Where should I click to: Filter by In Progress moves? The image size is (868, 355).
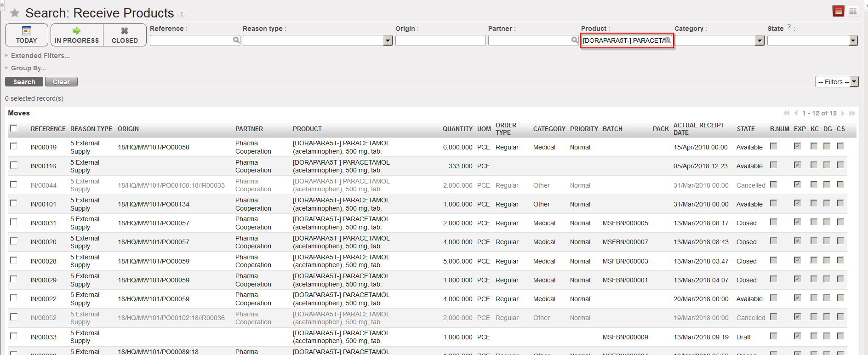77,35
